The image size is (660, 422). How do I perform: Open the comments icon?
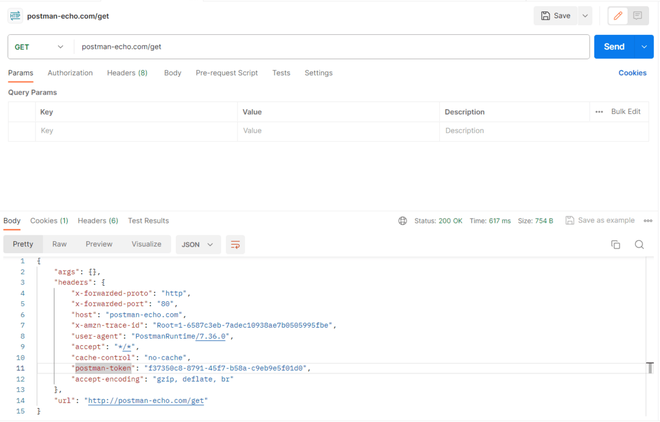click(637, 16)
